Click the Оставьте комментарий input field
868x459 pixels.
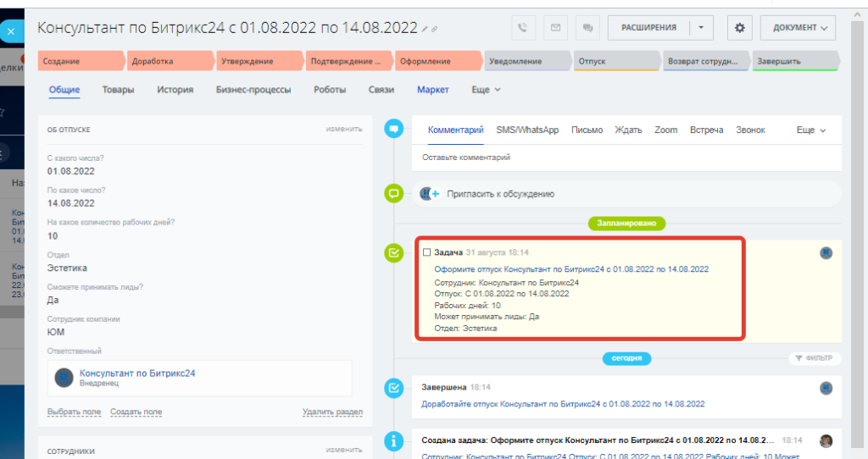626,158
